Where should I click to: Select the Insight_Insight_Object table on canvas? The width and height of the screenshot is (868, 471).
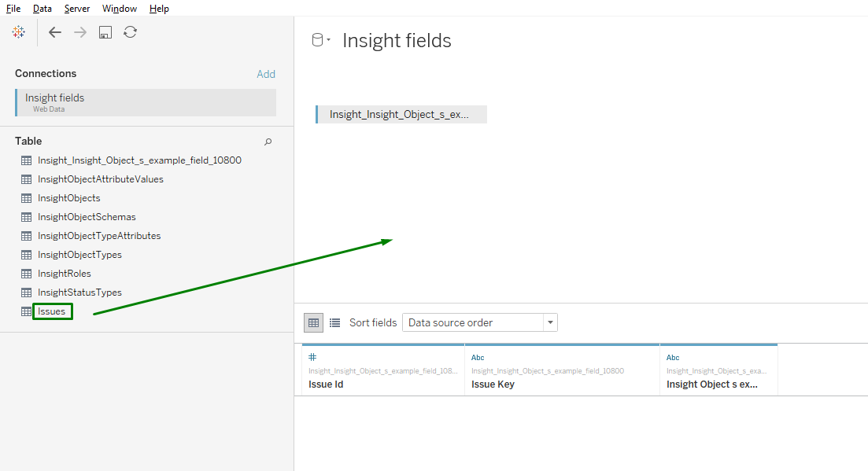[401, 115]
